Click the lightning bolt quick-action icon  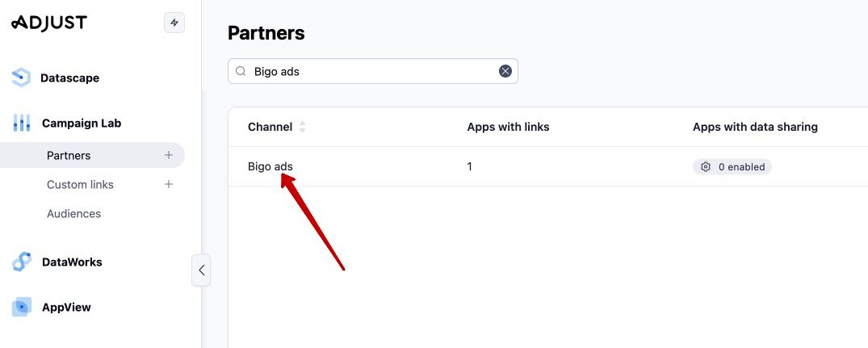point(174,23)
